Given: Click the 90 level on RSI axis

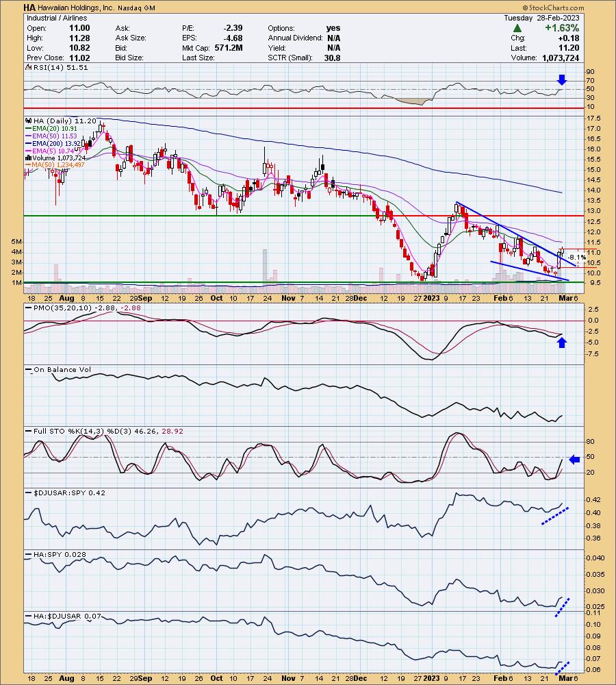Looking at the screenshot, I should pos(590,72).
